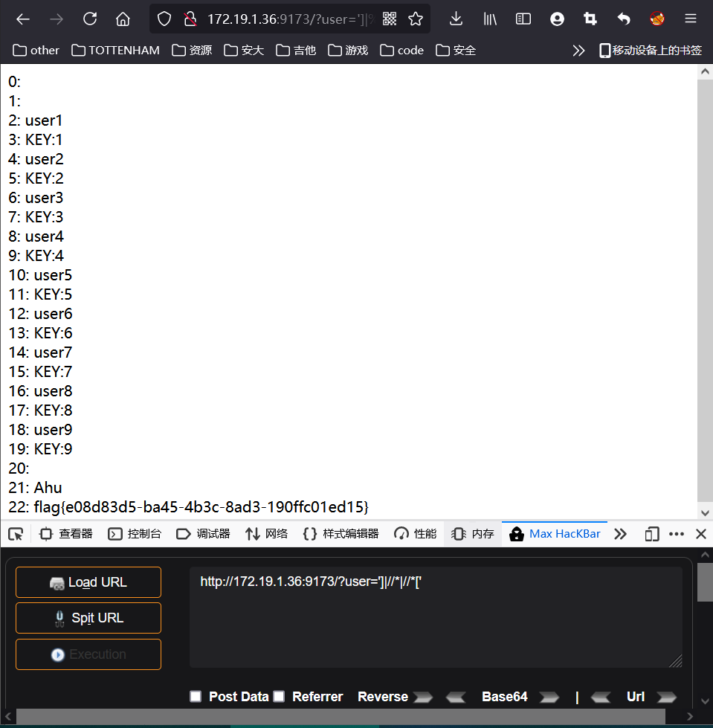Click the '2: user1' line
The height and width of the screenshot is (728, 713).
point(35,120)
